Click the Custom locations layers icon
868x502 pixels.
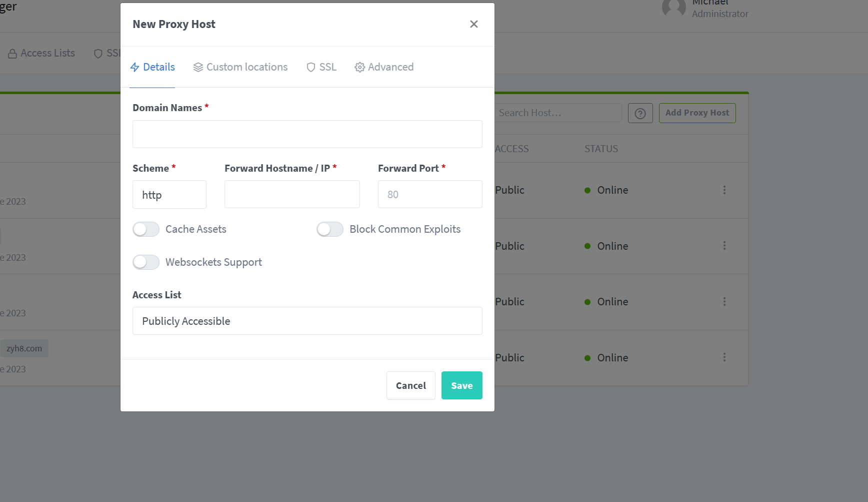198,67
